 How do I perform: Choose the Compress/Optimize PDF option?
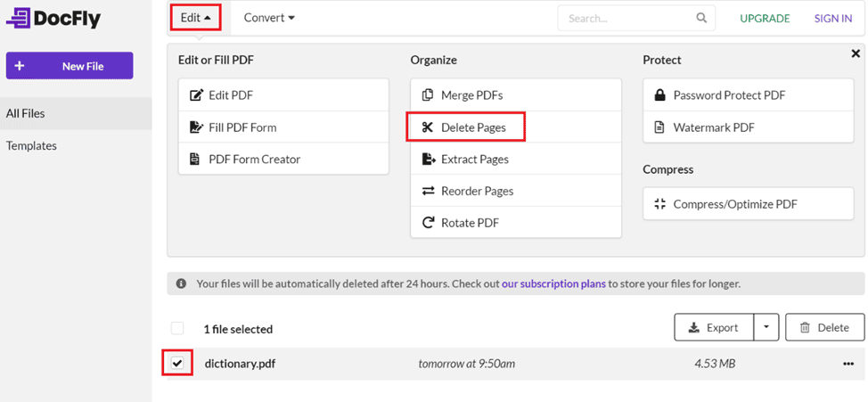[x=748, y=204]
